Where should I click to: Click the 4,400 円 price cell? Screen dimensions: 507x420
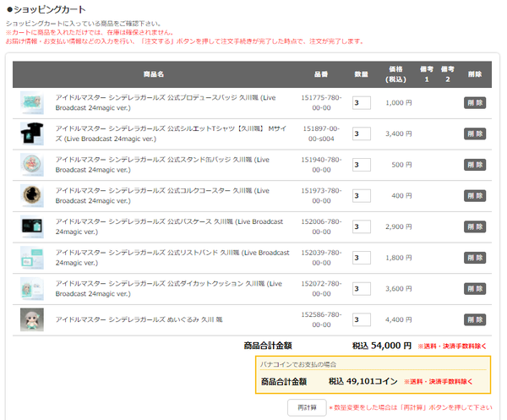click(x=399, y=319)
